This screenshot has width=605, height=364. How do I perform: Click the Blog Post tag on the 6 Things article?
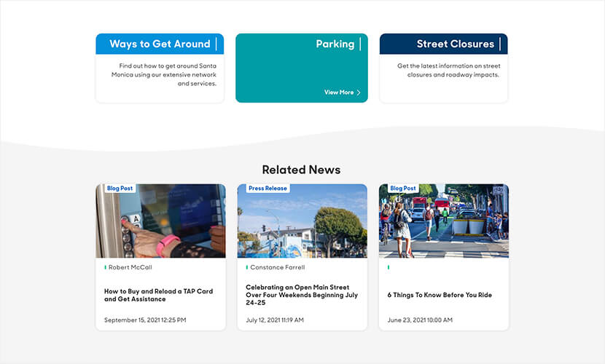pyautogui.click(x=403, y=189)
